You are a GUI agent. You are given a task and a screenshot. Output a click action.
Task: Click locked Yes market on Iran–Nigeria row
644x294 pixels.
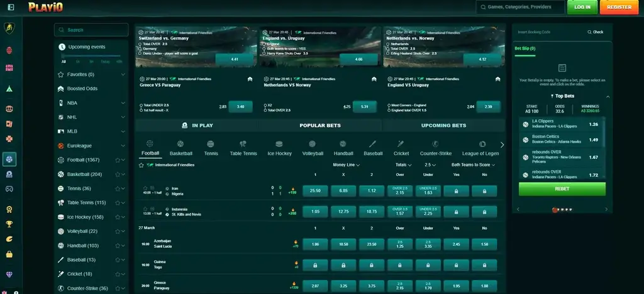tap(457, 191)
